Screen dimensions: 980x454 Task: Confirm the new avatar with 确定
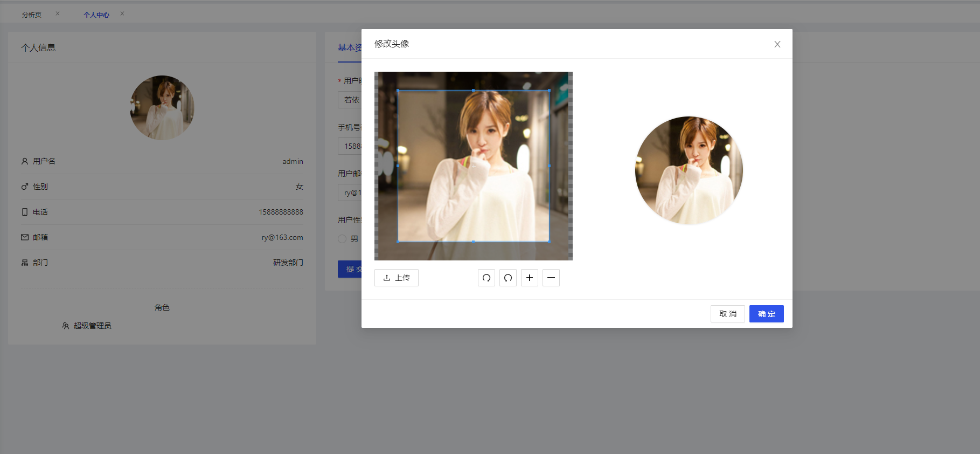point(767,314)
